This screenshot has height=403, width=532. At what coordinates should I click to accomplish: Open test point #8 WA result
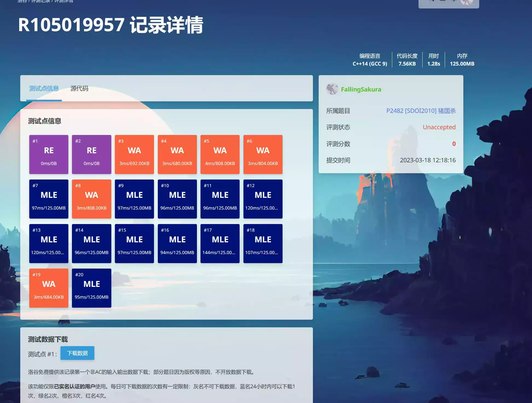coord(92,199)
